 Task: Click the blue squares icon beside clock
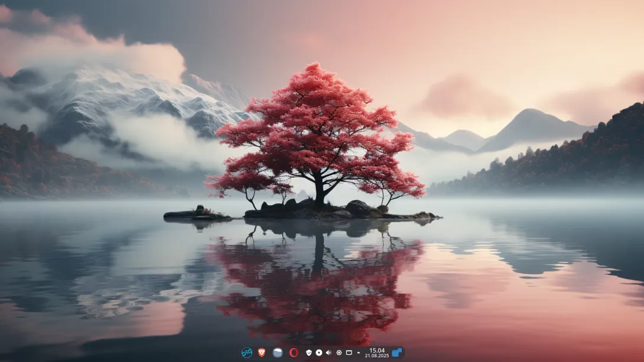click(397, 353)
